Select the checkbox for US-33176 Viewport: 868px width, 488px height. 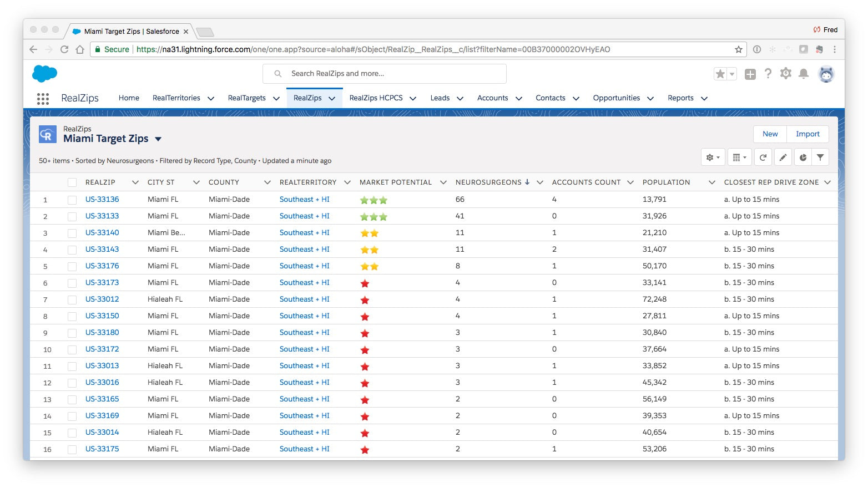point(72,266)
